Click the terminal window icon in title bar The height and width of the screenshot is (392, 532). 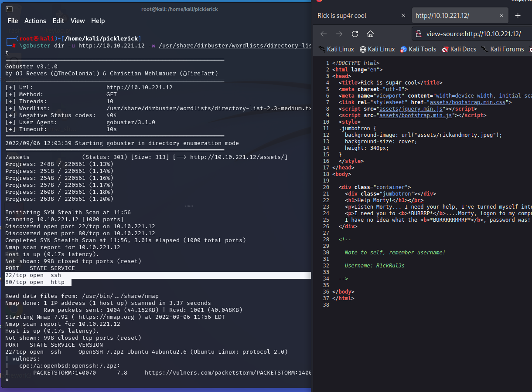9,9
